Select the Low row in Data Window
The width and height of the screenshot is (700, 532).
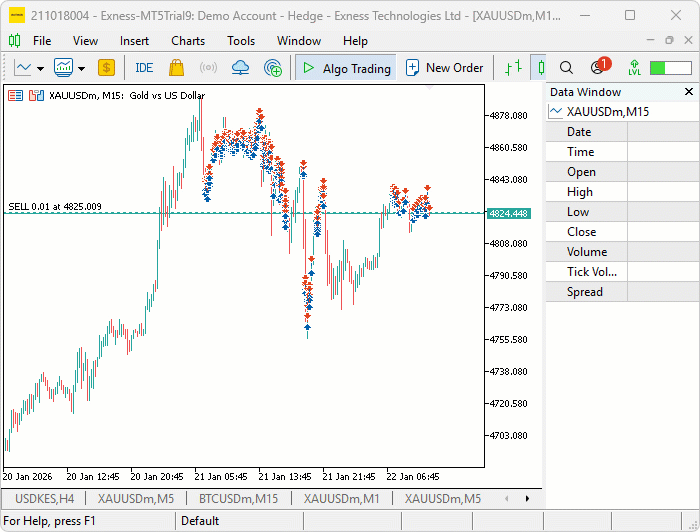(x=622, y=212)
